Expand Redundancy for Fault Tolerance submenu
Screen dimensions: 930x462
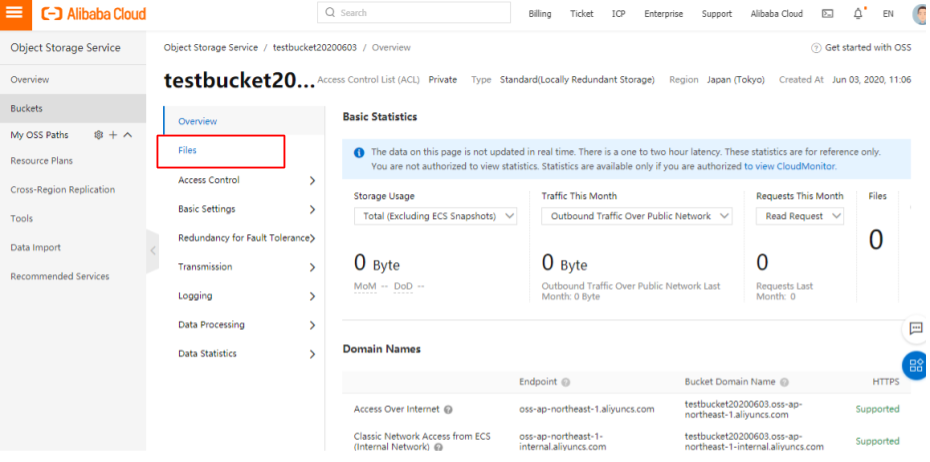click(312, 238)
